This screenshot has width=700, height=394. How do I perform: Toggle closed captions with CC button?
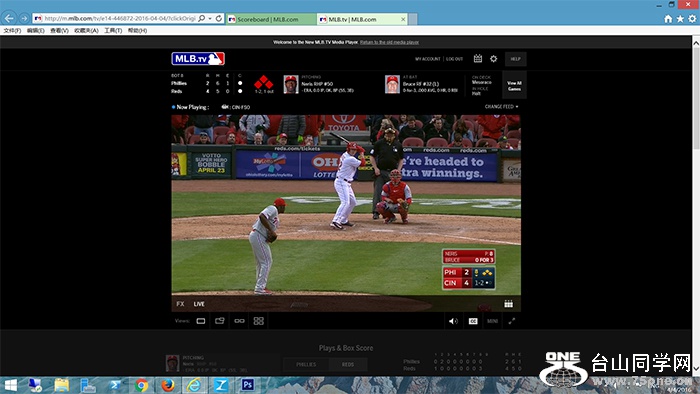473,321
